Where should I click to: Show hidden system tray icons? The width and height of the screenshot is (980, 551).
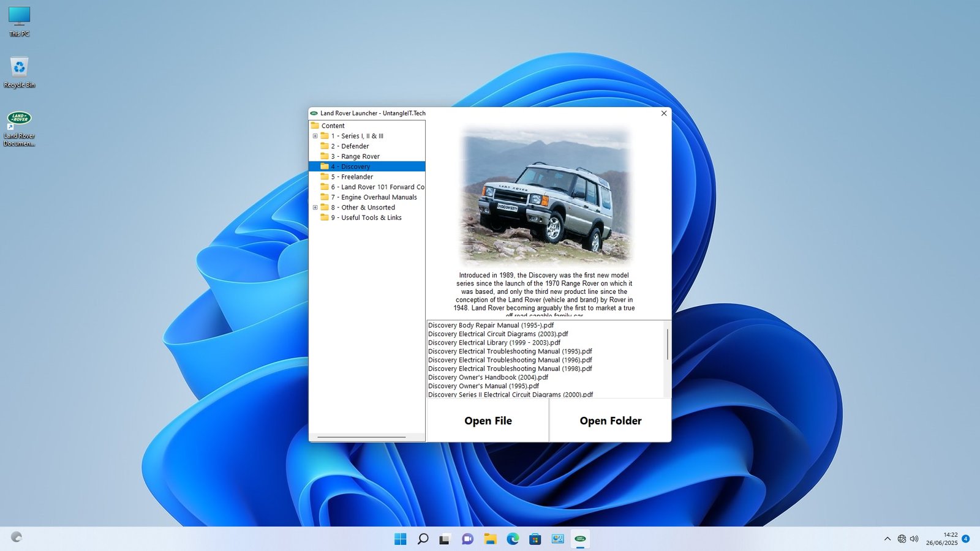[x=887, y=539]
